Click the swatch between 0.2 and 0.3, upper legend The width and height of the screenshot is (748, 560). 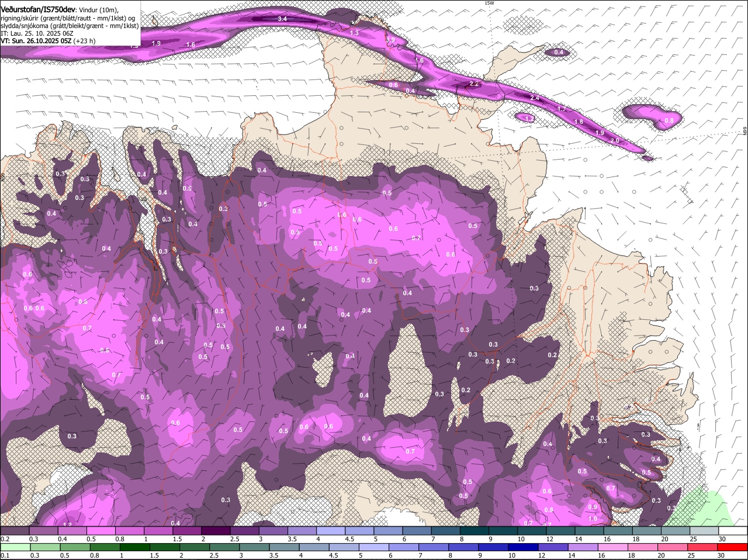[x=15, y=530]
